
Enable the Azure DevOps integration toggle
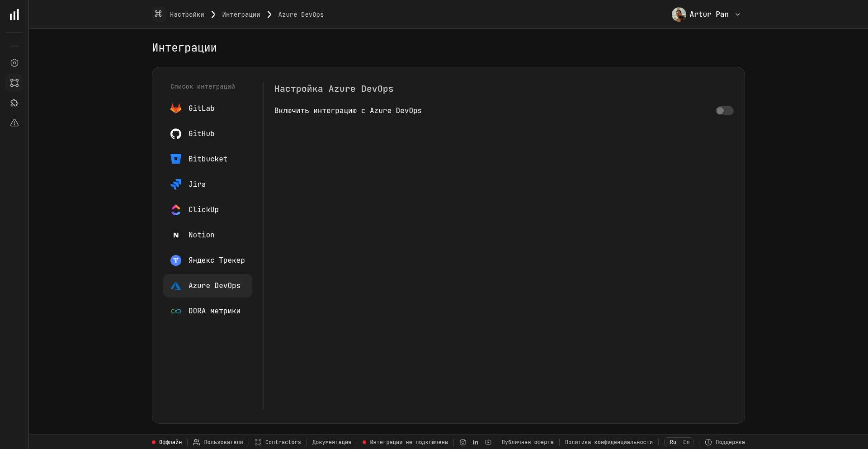pyautogui.click(x=724, y=111)
